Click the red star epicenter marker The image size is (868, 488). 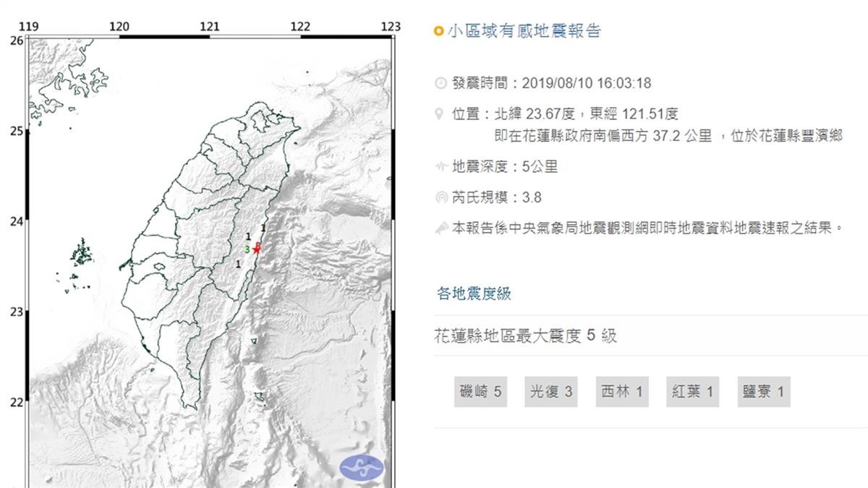(x=258, y=249)
